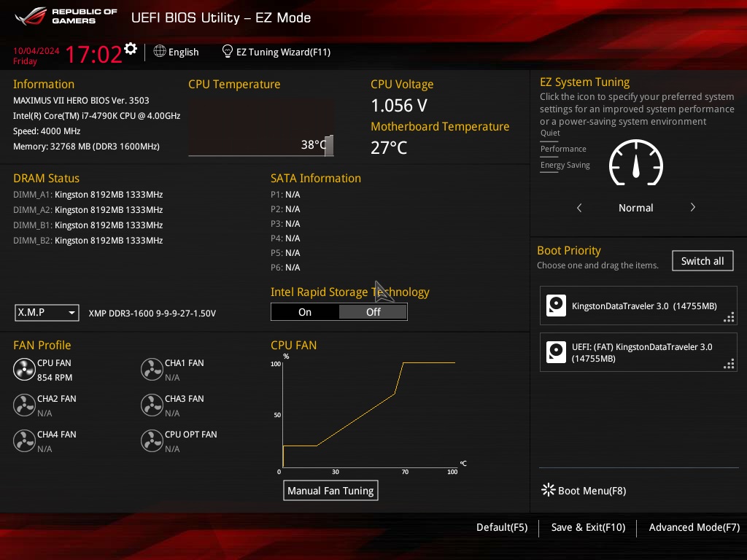747x560 pixels.
Task: Select the Quiet tuning mode
Action: pyautogui.click(x=550, y=133)
